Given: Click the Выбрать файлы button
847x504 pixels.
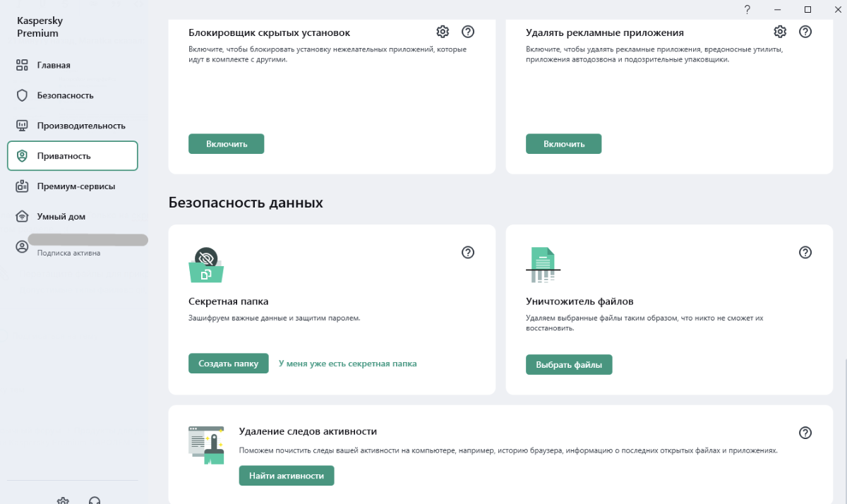Looking at the screenshot, I should point(569,365).
